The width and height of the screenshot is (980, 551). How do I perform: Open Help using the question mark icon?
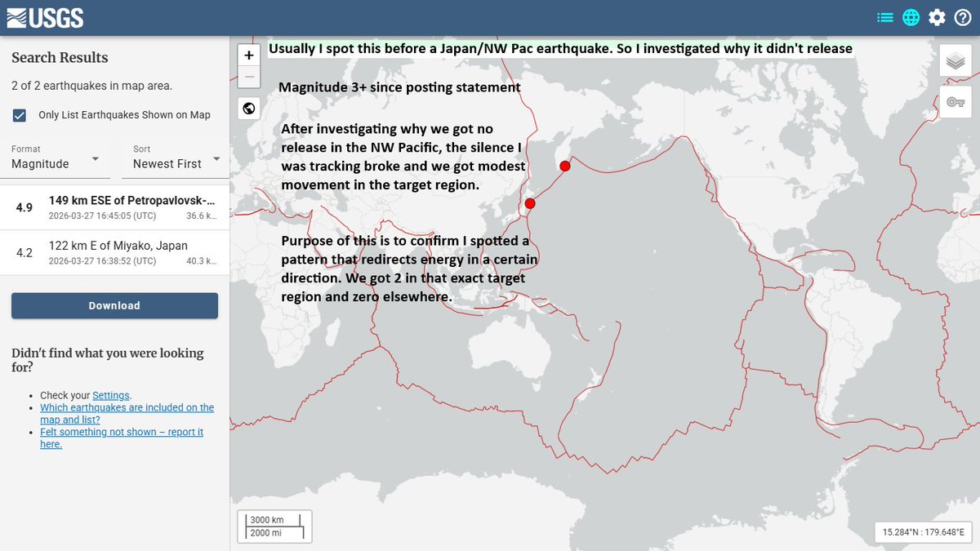[964, 16]
